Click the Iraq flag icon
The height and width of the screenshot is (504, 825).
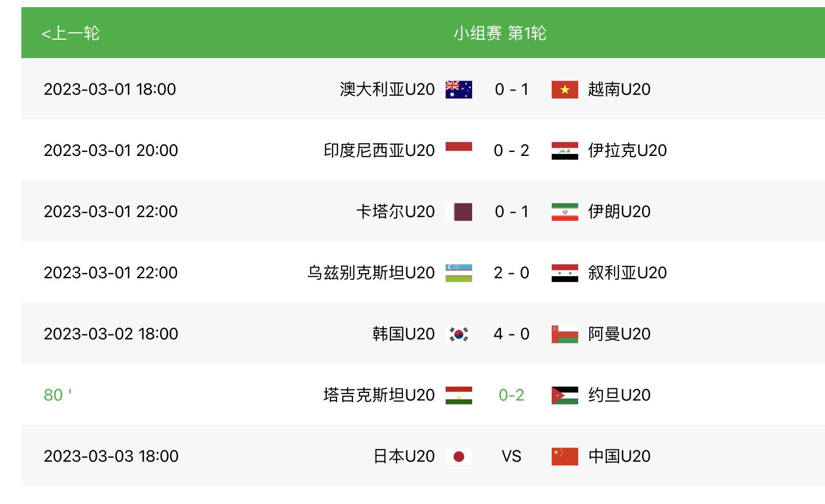click(x=564, y=151)
